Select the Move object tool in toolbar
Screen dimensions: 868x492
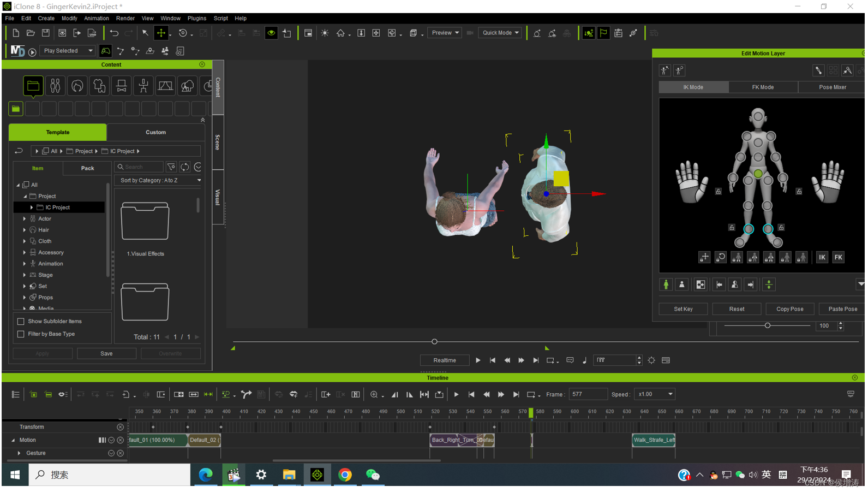pos(161,33)
